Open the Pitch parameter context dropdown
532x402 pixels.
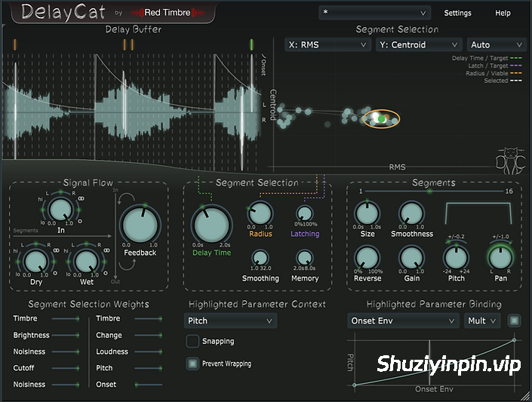point(230,321)
